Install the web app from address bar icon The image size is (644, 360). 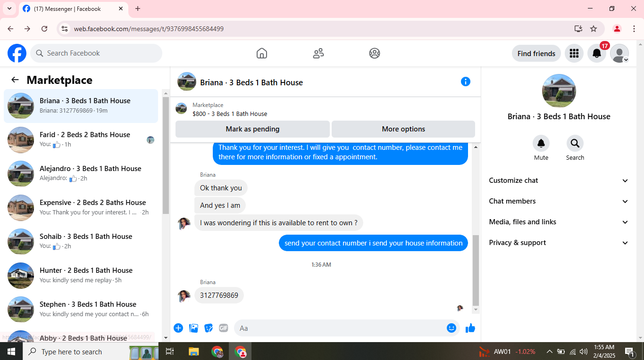578,29
